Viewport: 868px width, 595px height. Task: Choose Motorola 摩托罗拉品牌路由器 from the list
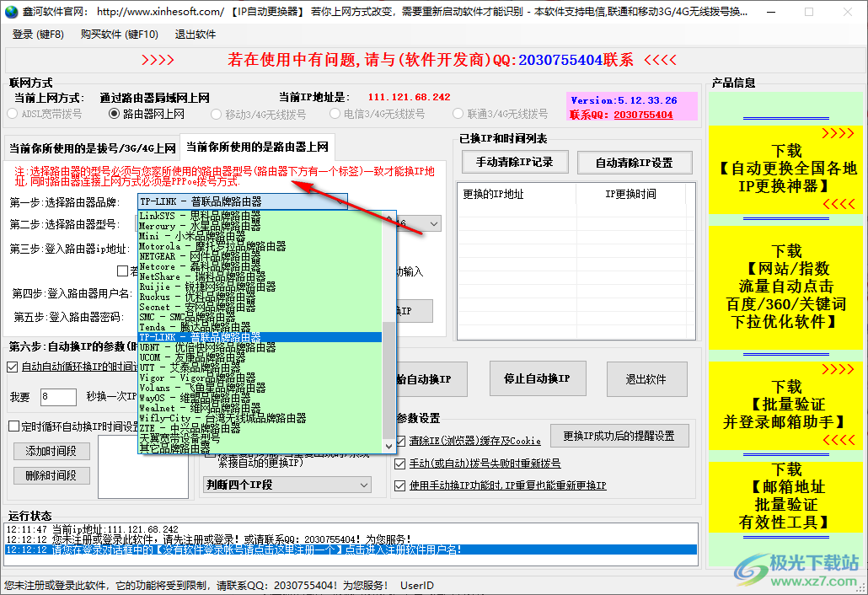[260, 246]
